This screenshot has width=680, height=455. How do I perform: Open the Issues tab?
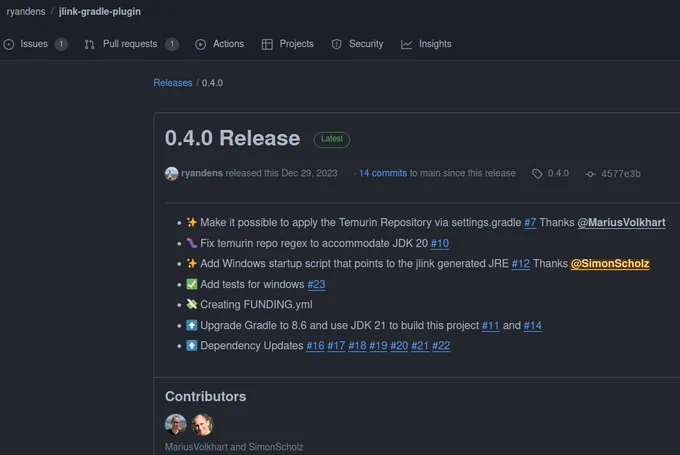(x=35, y=44)
